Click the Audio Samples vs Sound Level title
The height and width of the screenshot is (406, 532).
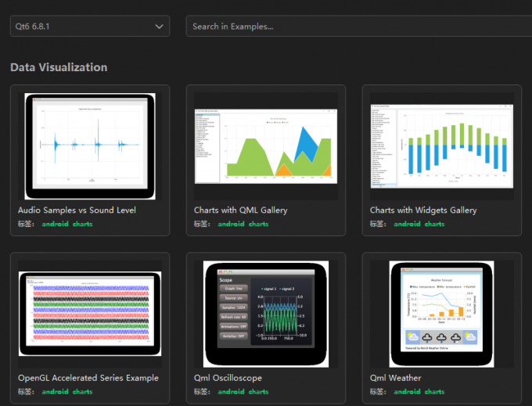[77, 210]
